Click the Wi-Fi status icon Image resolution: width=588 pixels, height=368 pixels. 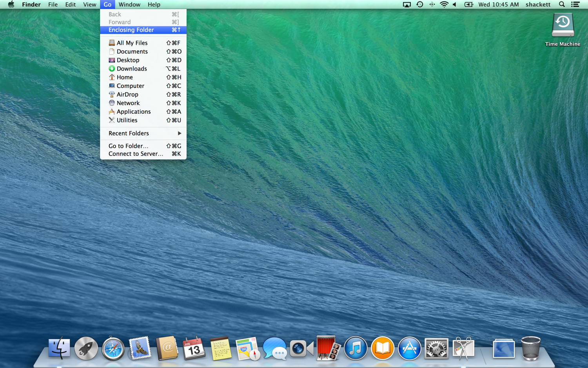444,4
